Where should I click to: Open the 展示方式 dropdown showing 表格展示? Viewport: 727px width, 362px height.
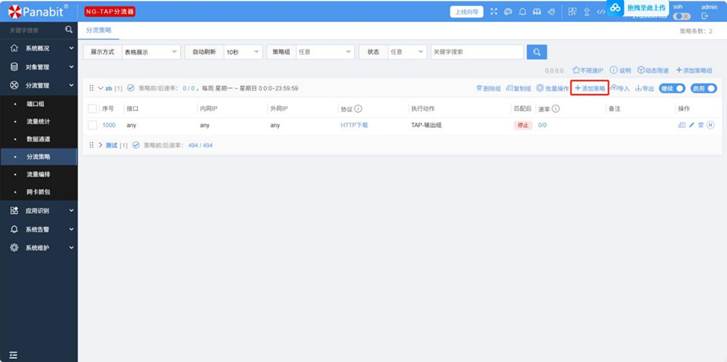coord(150,52)
